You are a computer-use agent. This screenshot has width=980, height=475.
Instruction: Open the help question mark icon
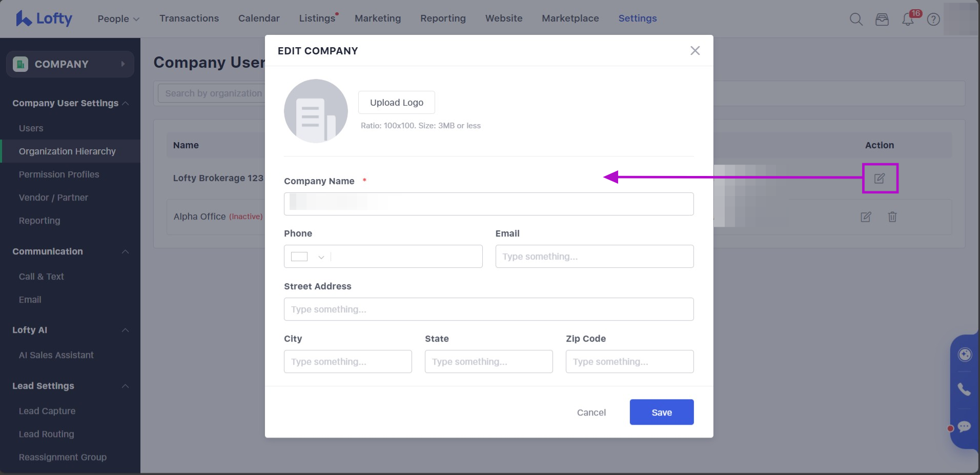(x=934, y=19)
